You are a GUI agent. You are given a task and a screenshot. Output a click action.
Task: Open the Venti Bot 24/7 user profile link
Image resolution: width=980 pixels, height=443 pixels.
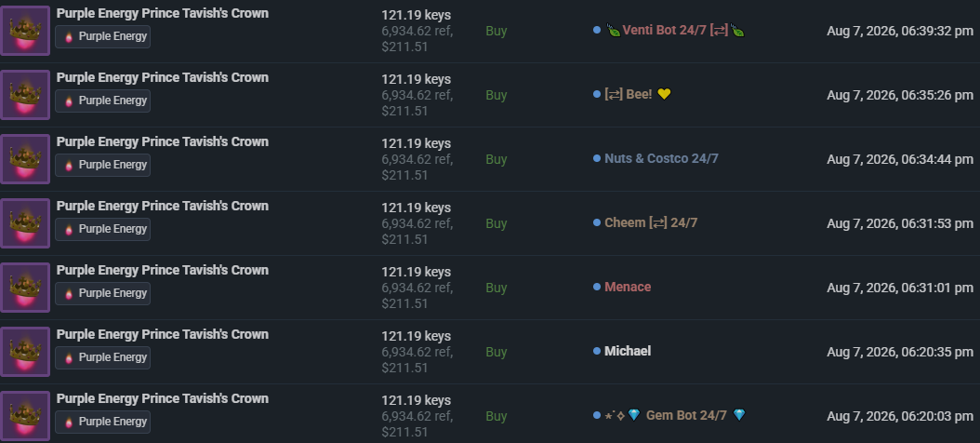tap(675, 30)
